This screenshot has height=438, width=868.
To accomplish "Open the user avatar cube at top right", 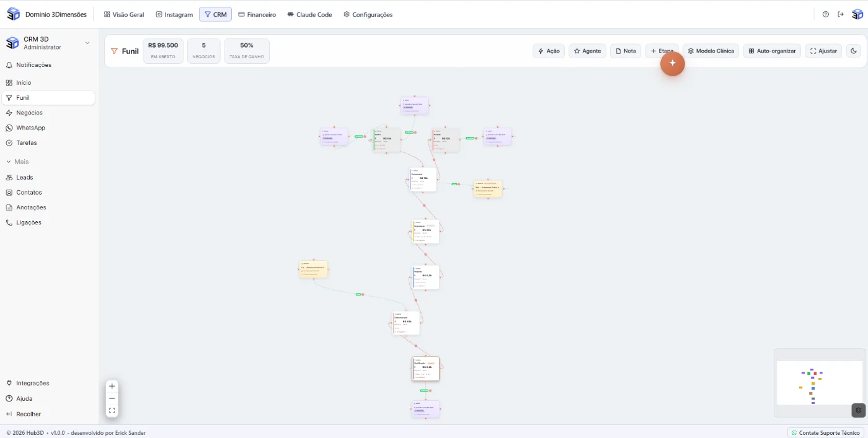I will [x=857, y=14].
